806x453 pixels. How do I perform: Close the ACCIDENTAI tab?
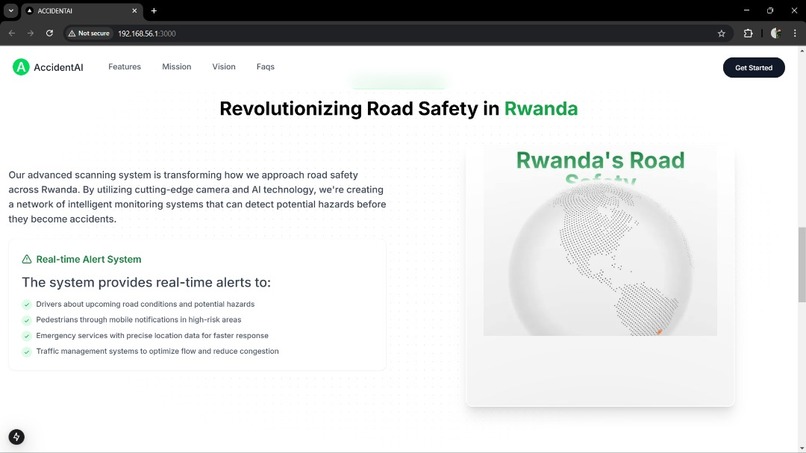click(135, 11)
